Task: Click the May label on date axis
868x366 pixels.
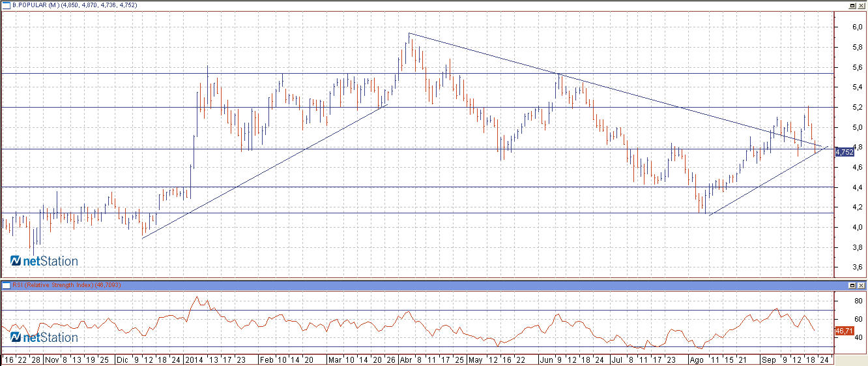Action: [x=476, y=359]
